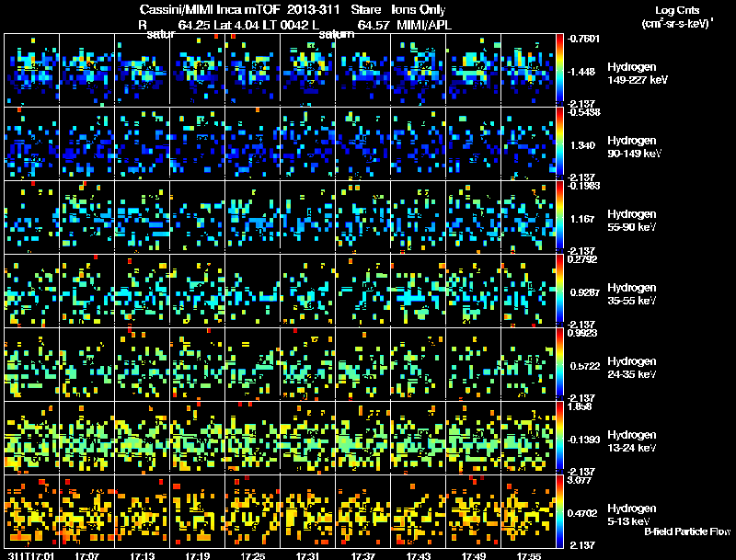Click the 17:25 time label

(x=252, y=555)
